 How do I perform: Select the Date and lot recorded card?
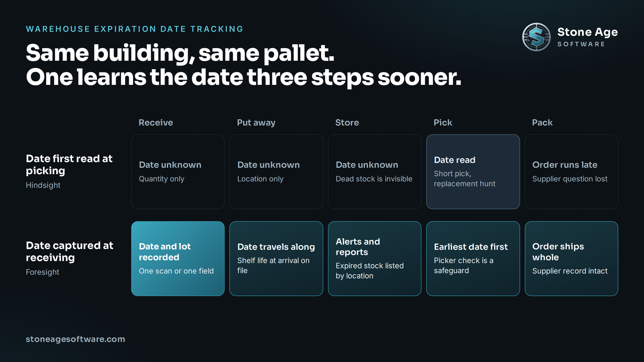point(178,259)
